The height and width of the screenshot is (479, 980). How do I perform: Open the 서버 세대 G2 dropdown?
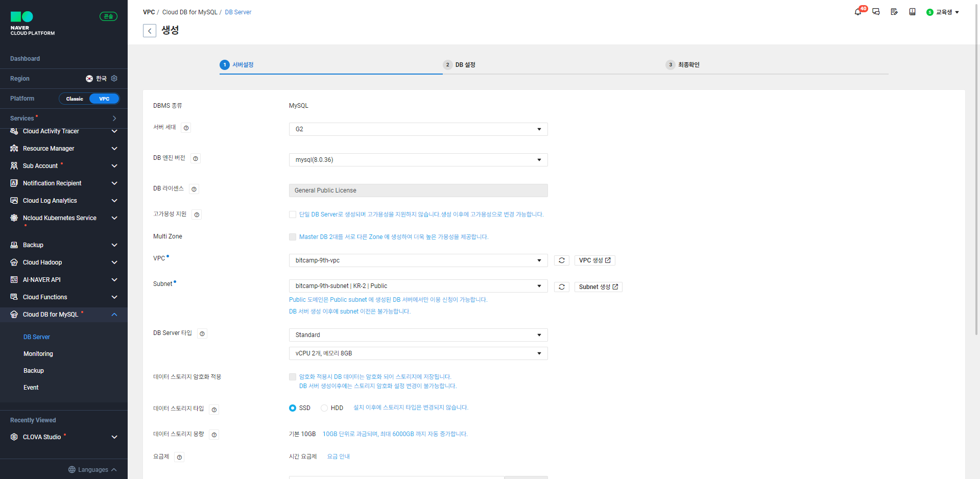418,129
